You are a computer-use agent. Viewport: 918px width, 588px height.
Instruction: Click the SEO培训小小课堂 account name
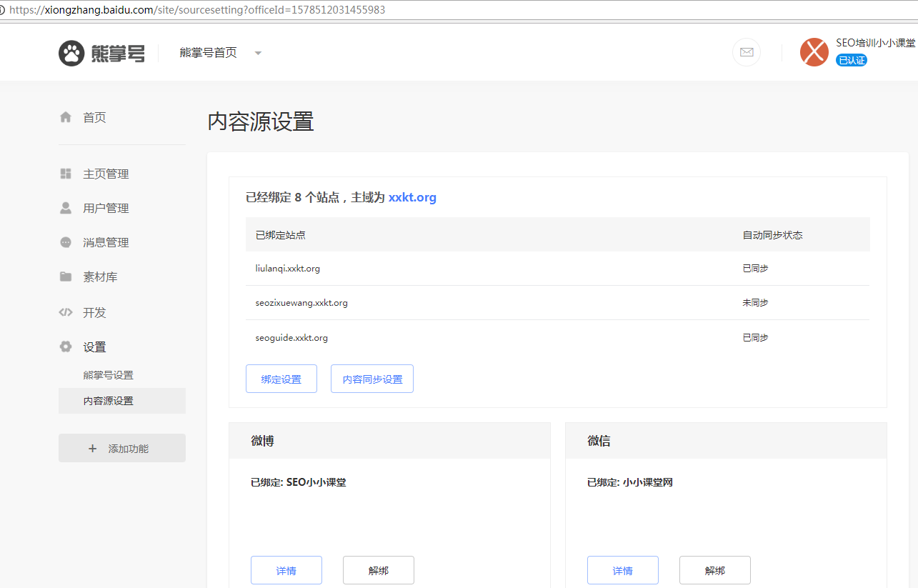click(x=876, y=43)
